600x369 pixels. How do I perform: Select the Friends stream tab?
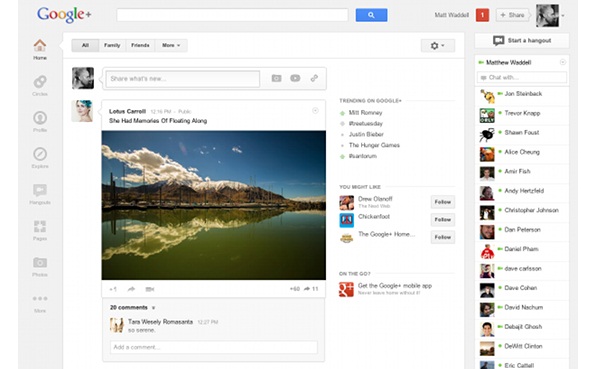[x=140, y=45]
